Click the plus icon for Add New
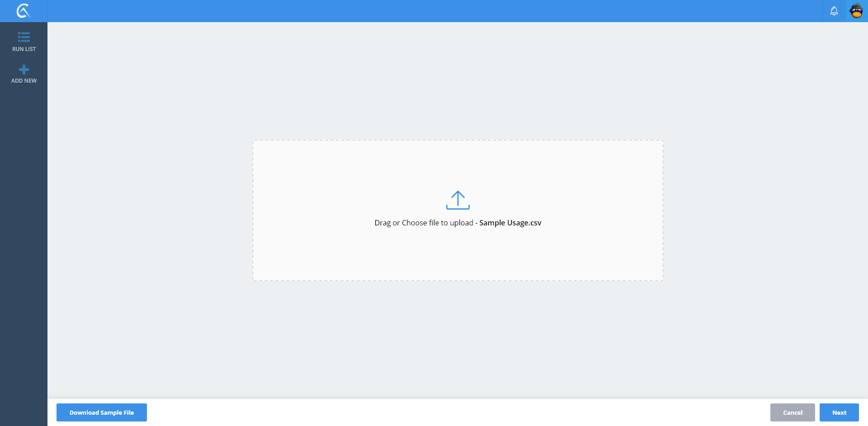This screenshot has width=868, height=426. pyautogui.click(x=24, y=70)
